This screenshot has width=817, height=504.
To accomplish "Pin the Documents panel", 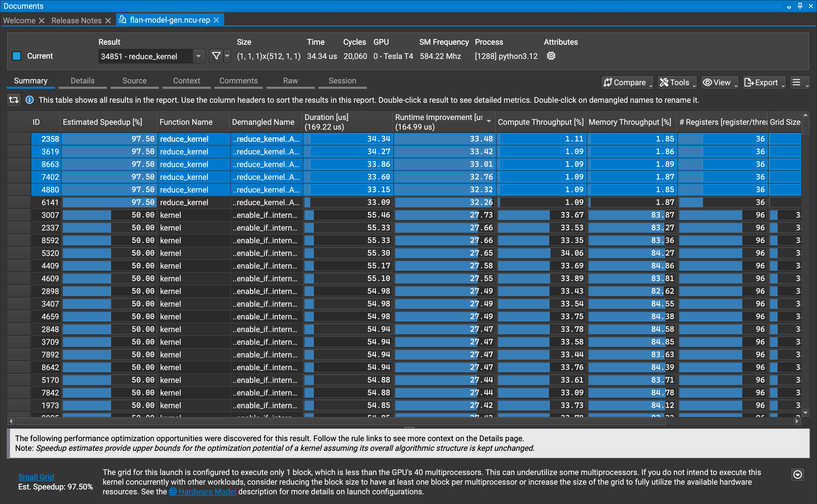I will [x=800, y=6].
